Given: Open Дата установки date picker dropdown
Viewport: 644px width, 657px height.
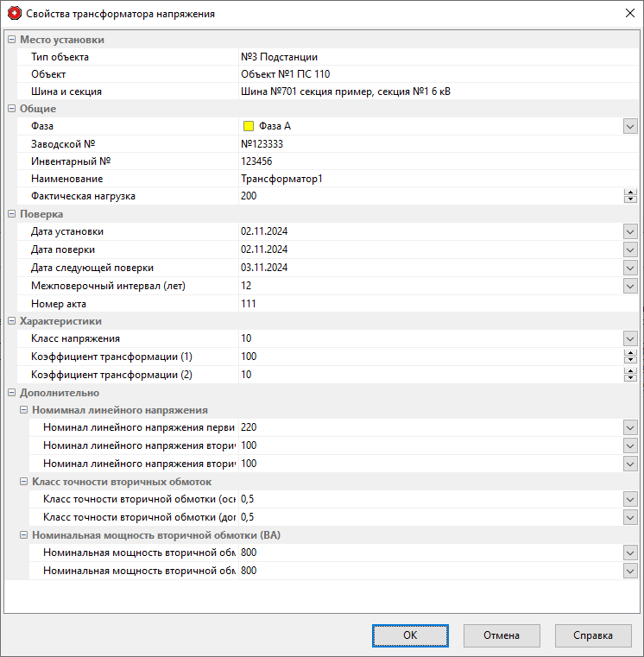Looking at the screenshot, I should (630, 231).
